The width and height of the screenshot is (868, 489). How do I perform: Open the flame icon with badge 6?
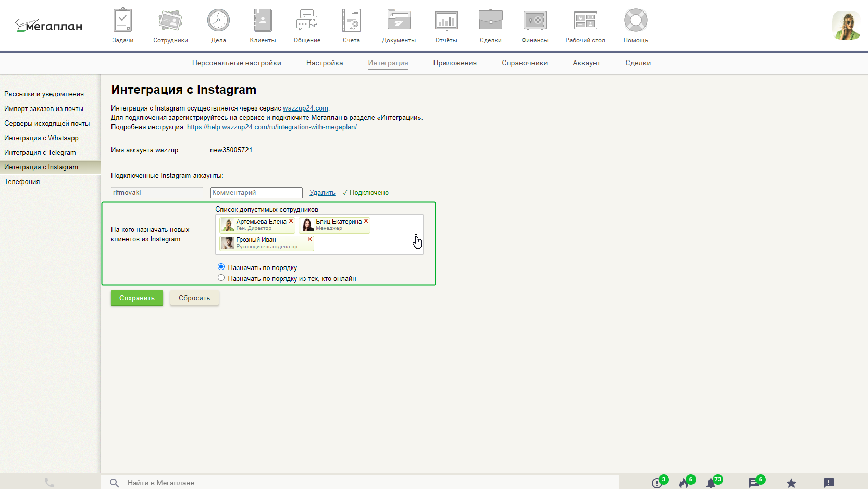684,483
